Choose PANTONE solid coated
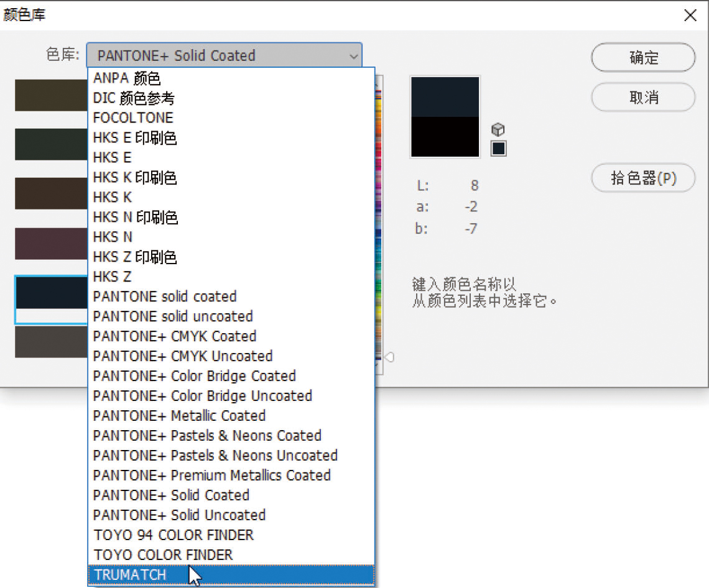709x588 pixels. pos(231,297)
